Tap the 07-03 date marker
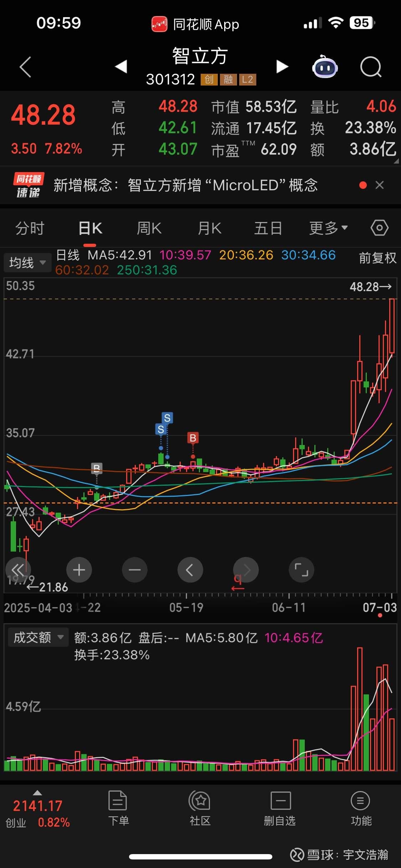The image size is (401, 868). tap(380, 608)
